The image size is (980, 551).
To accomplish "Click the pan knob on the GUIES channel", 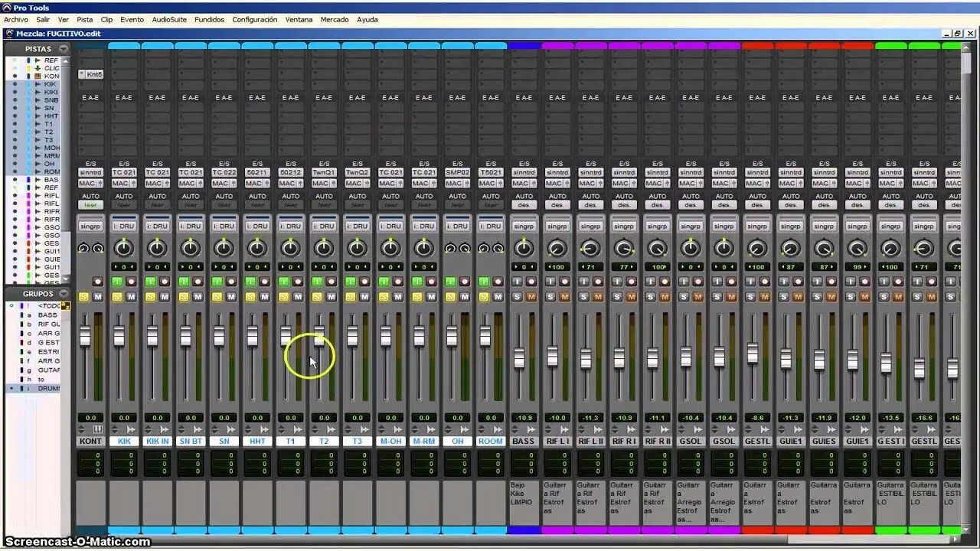I will point(824,249).
